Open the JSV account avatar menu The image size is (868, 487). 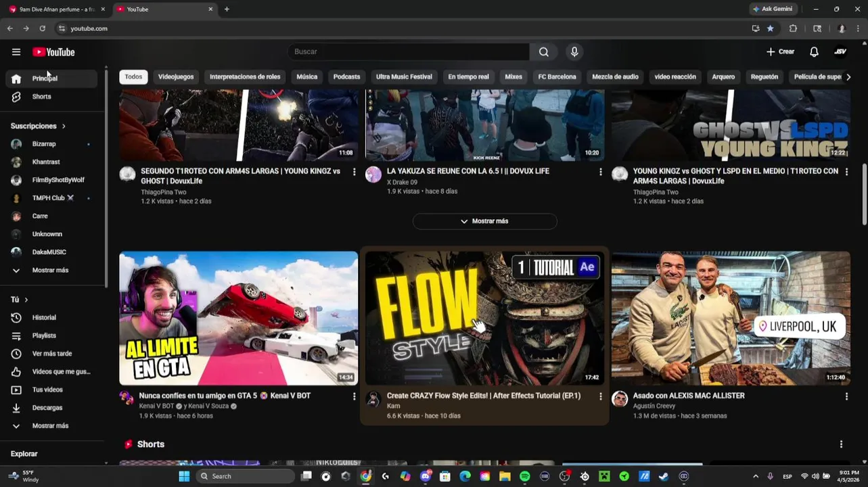pyautogui.click(x=840, y=52)
